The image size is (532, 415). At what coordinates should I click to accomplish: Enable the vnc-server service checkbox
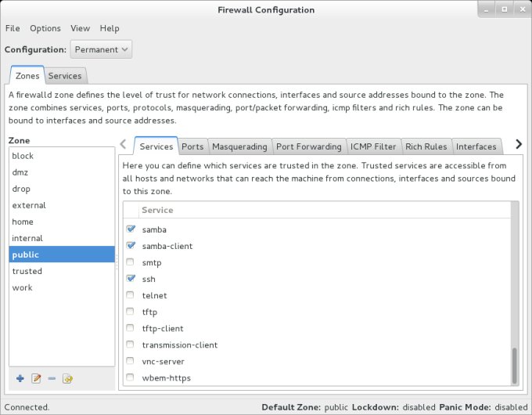pos(131,362)
